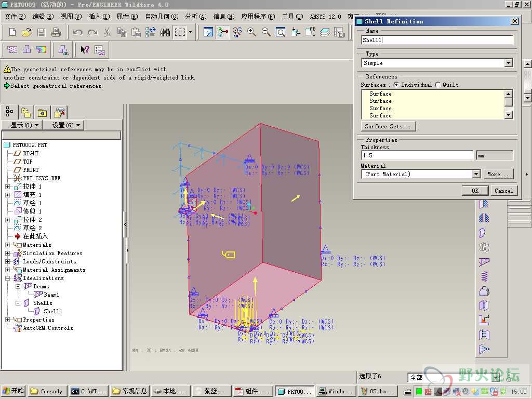Collapse the Idealizations tree node
This screenshot has width=532, height=399.
7,278
